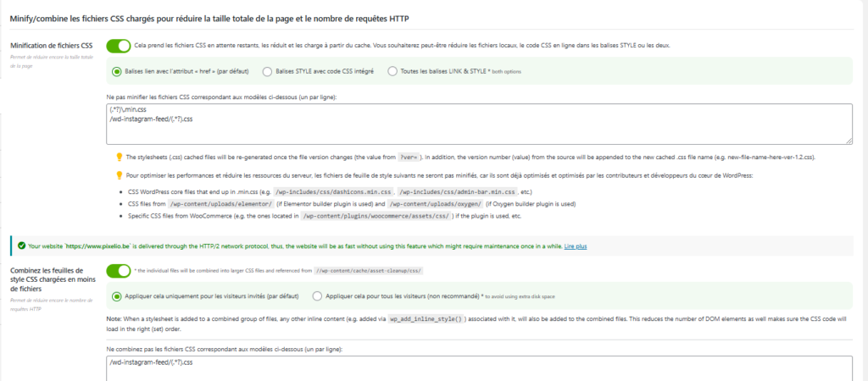This screenshot has width=868, height=381.
Task: Click the '/wp-content/cache/asset-cleanup/css/' path code
Action: pyautogui.click(x=368, y=271)
